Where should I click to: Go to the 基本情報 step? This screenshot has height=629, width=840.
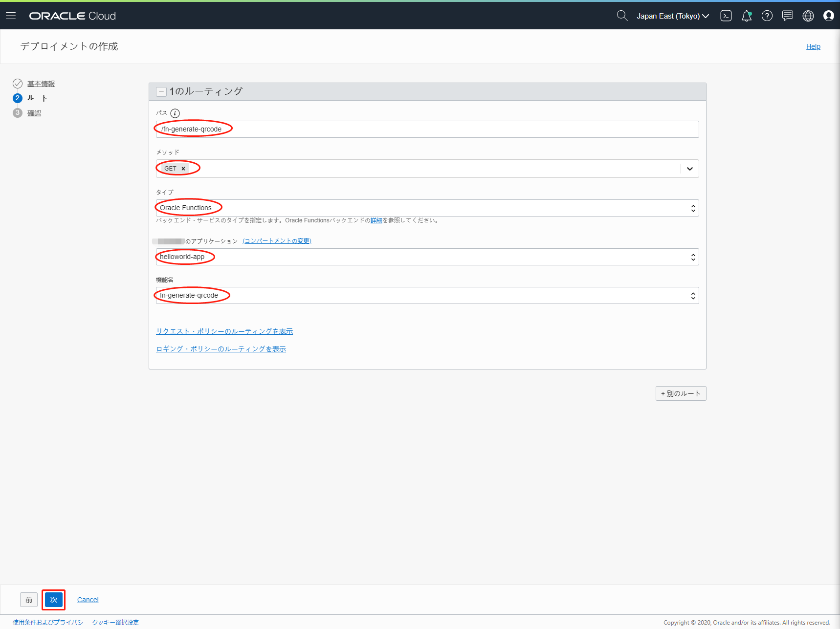(x=41, y=84)
